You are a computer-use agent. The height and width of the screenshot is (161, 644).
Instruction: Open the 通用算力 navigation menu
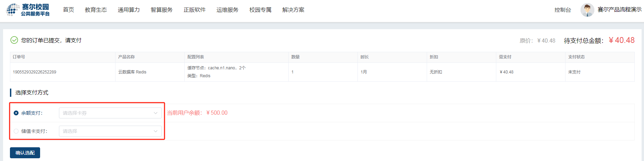(x=129, y=10)
